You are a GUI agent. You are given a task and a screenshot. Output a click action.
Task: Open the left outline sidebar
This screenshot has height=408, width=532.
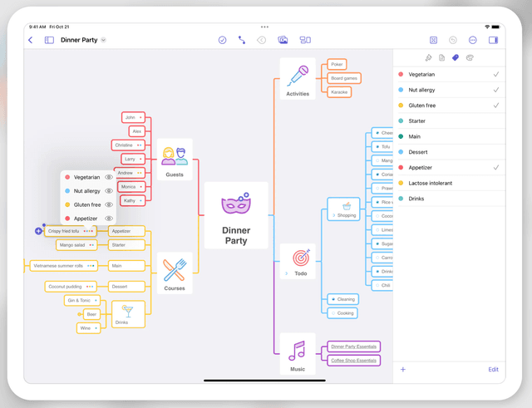pyautogui.click(x=49, y=40)
